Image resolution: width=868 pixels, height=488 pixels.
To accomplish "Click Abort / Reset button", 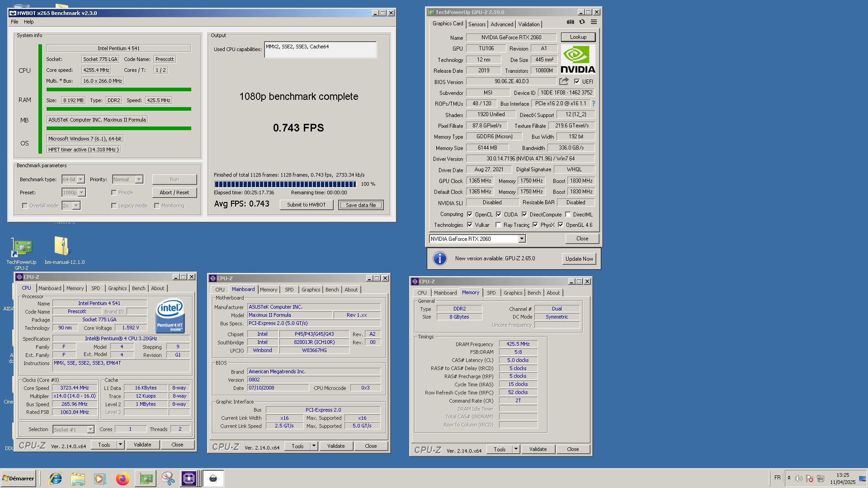I will click(x=174, y=192).
